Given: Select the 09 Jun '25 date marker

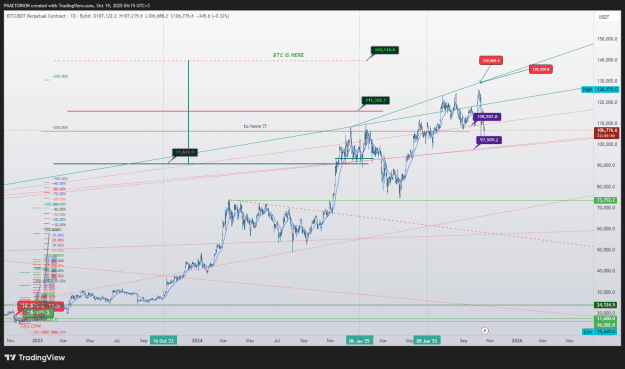Looking at the screenshot, I should (427, 341).
